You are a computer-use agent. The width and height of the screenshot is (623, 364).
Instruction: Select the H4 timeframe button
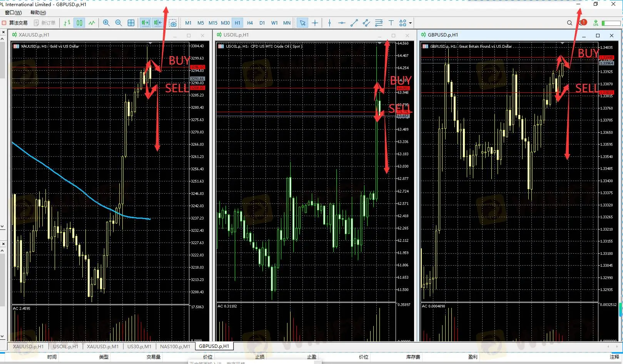point(250,23)
